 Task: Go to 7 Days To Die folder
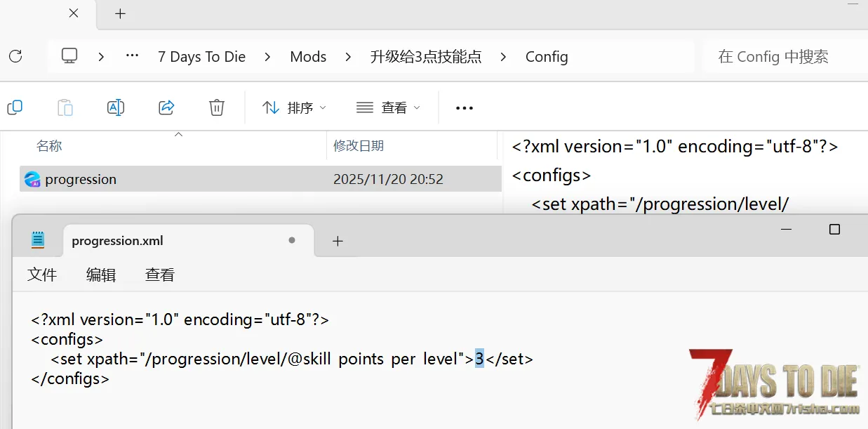201,57
